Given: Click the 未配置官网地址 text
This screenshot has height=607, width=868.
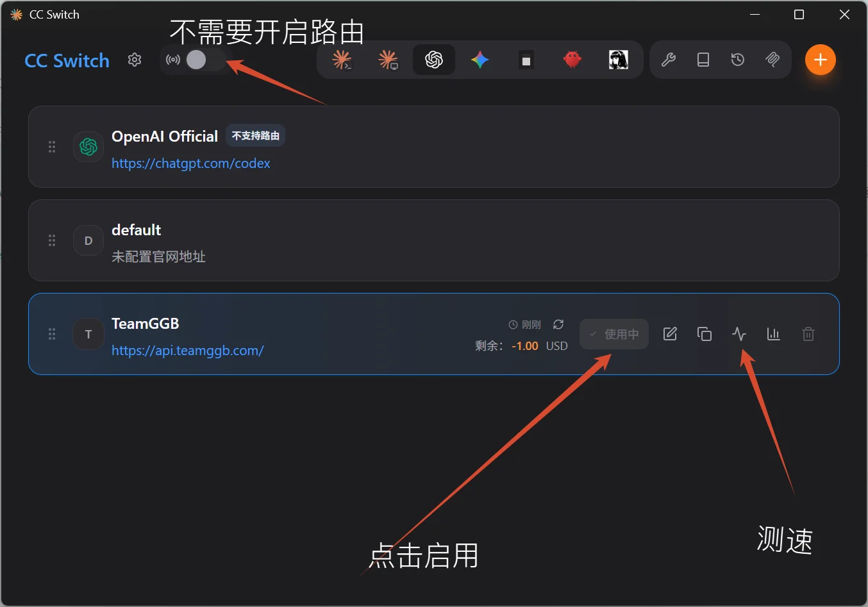Looking at the screenshot, I should [x=158, y=257].
